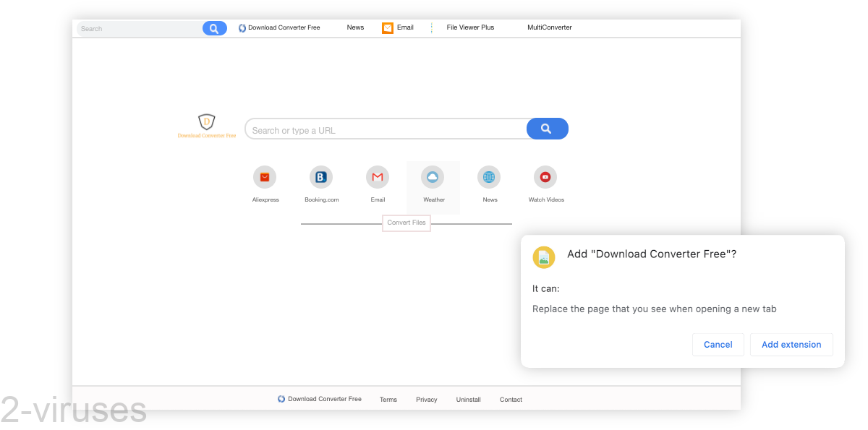Open MultiConverter in toolbar

pyautogui.click(x=550, y=27)
